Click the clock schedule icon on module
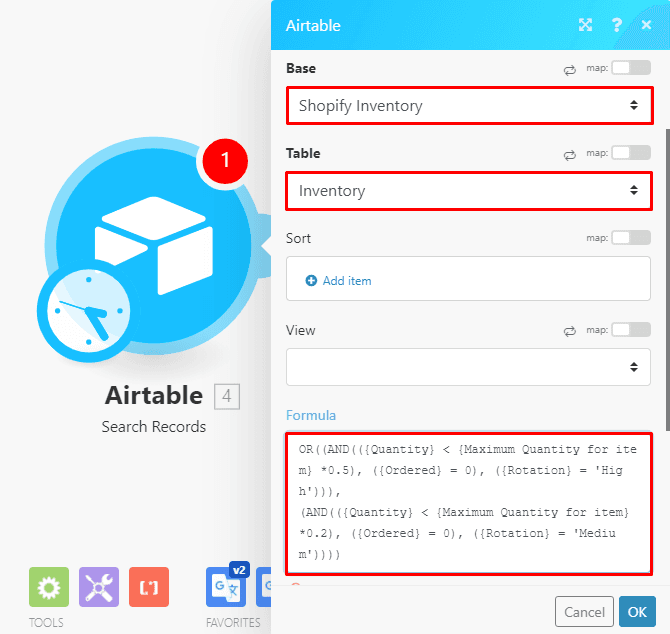 pos(86,308)
